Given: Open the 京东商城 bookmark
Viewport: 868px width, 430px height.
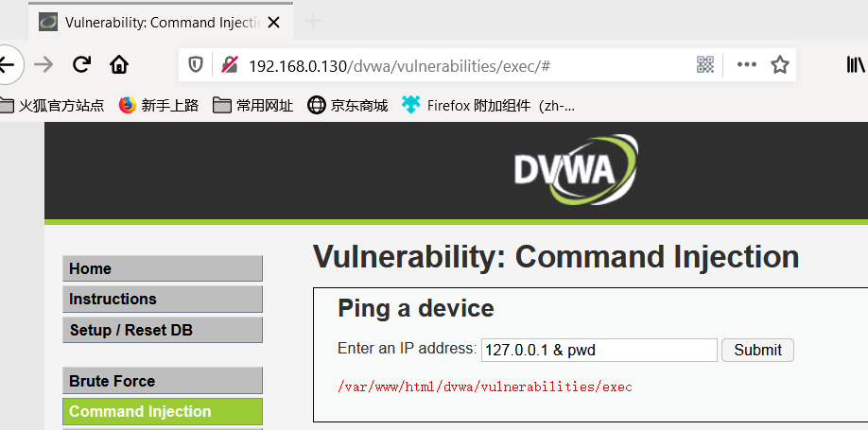Looking at the screenshot, I should pyautogui.click(x=348, y=105).
